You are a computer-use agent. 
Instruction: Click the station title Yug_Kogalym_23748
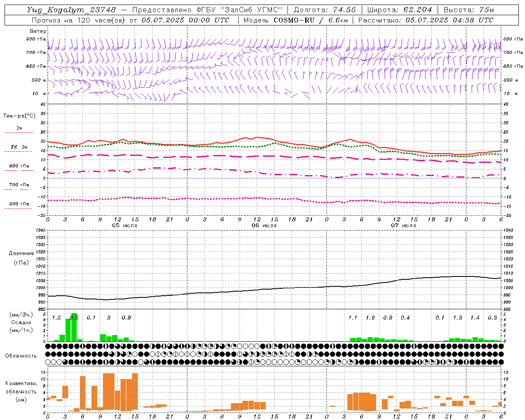click(71, 10)
